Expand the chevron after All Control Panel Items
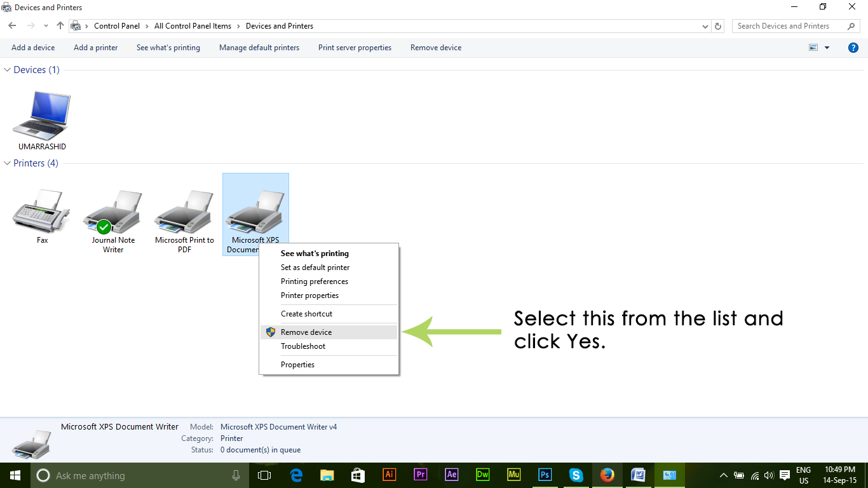Image resolution: width=868 pixels, height=488 pixels. (x=238, y=26)
